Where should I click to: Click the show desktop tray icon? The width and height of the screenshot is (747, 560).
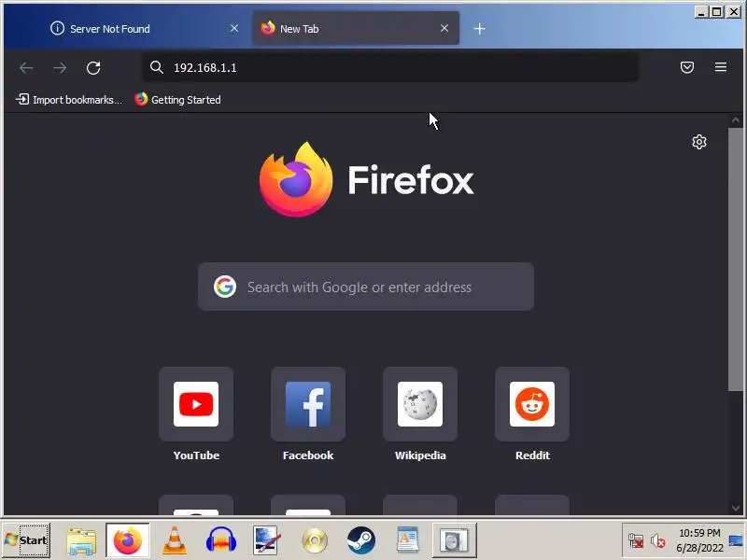[x=736, y=540]
